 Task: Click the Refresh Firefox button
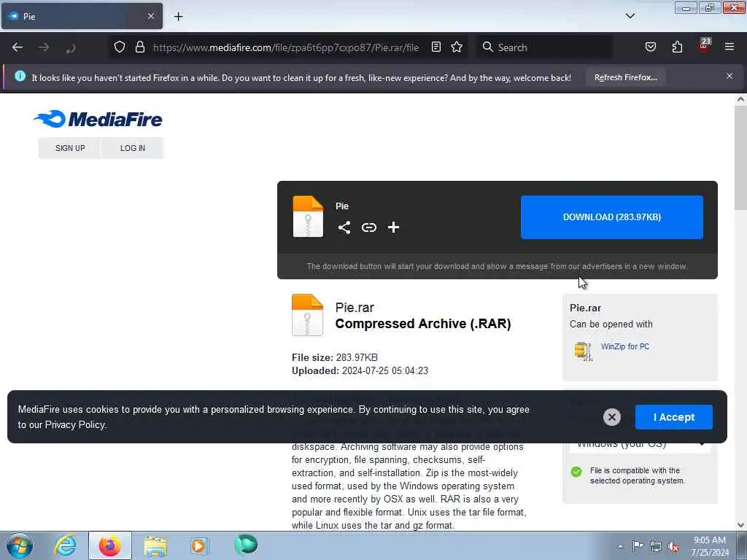pyautogui.click(x=625, y=77)
